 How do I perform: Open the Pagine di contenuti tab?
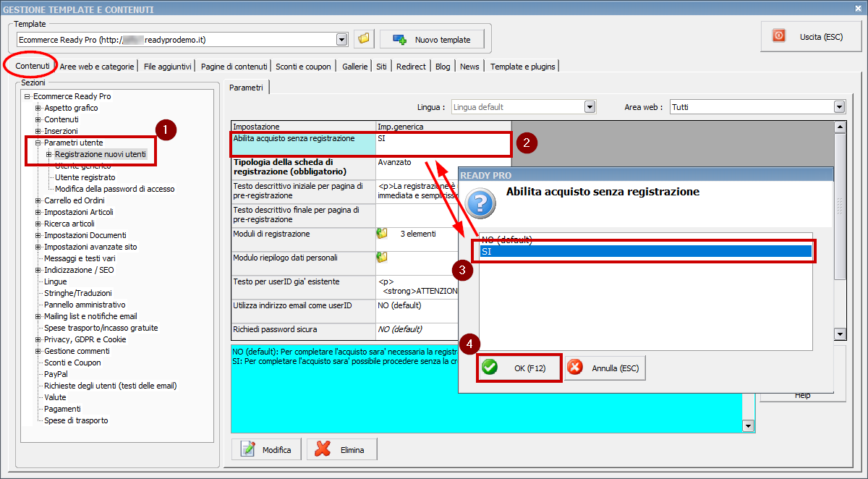(x=234, y=67)
